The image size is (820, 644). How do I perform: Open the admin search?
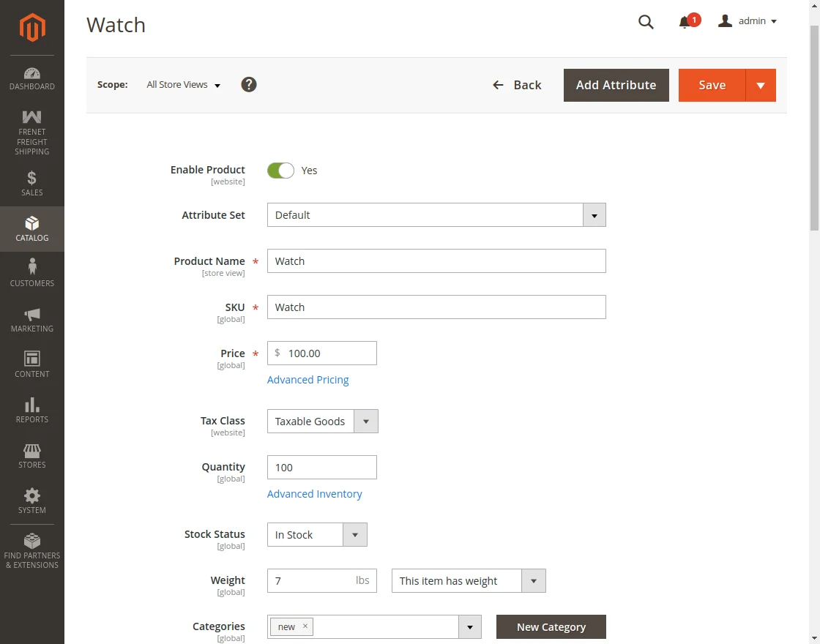645,22
